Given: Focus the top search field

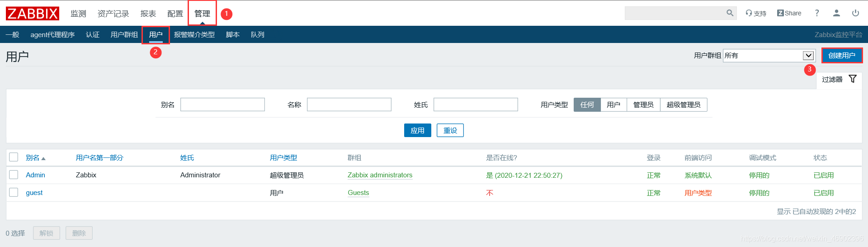Looking at the screenshot, I should [675, 13].
